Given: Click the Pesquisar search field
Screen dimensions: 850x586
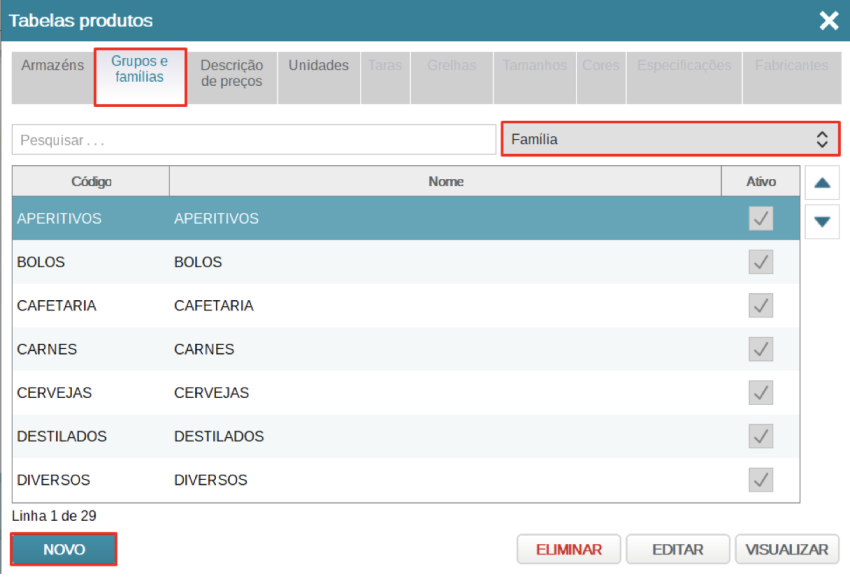Looking at the screenshot, I should click(x=254, y=140).
